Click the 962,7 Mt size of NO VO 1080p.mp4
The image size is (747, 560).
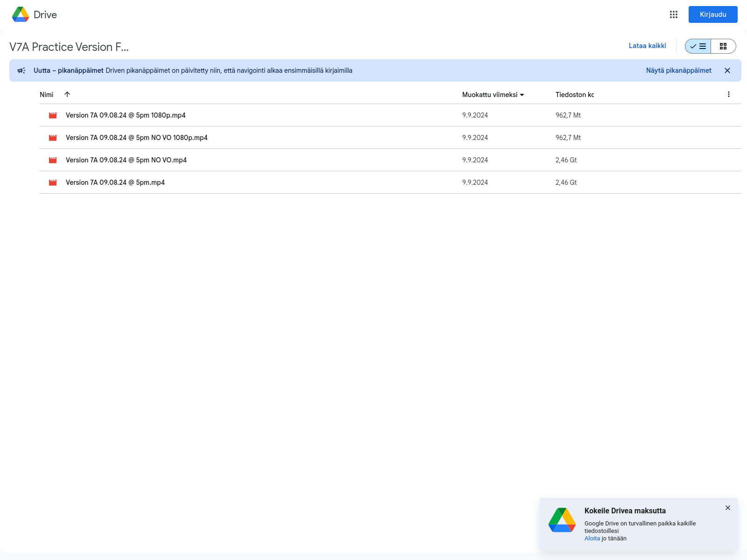[568, 138]
